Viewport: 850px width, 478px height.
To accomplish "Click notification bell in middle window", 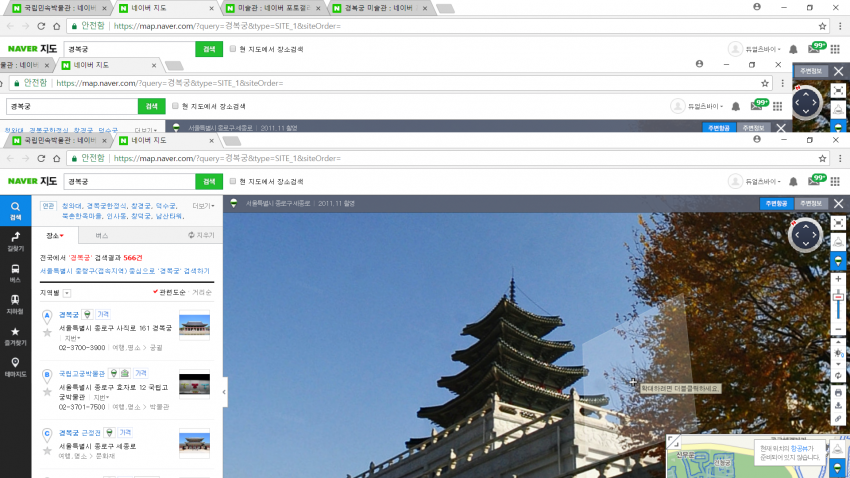I will coord(736,106).
